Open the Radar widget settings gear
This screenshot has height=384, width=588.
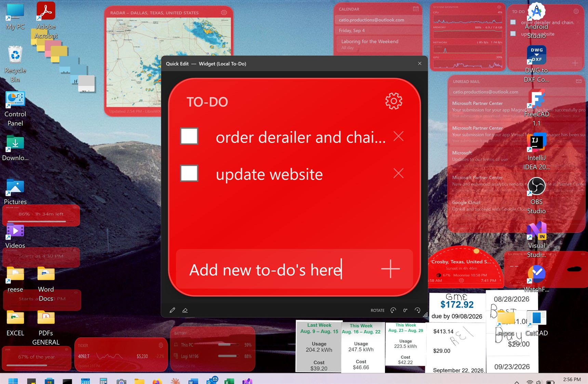tap(224, 13)
